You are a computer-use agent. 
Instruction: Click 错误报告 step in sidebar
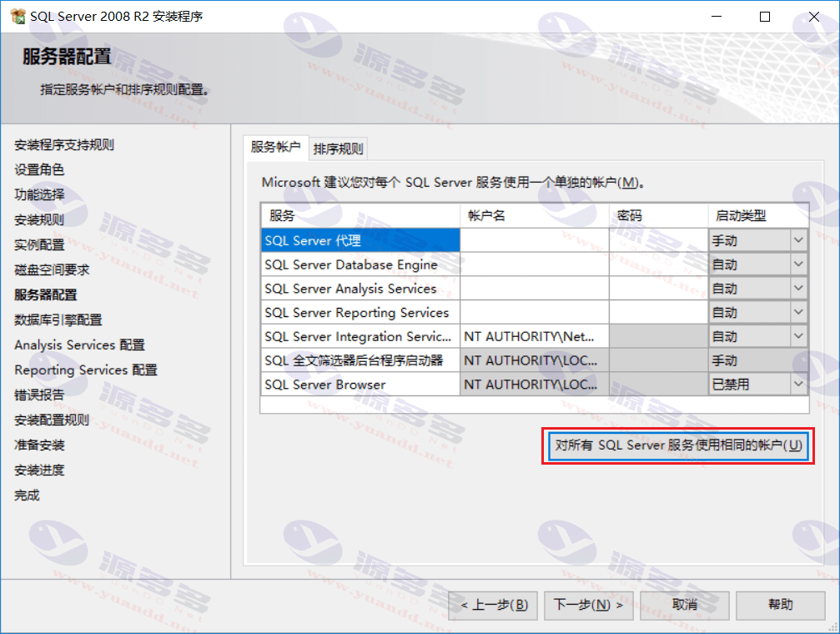pyautogui.click(x=39, y=395)
